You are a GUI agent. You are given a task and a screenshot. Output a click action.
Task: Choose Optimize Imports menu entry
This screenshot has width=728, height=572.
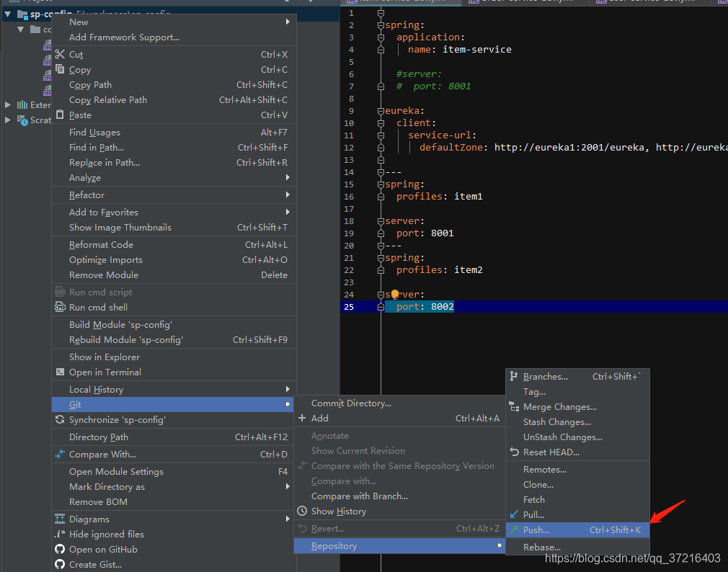(174, 260)
